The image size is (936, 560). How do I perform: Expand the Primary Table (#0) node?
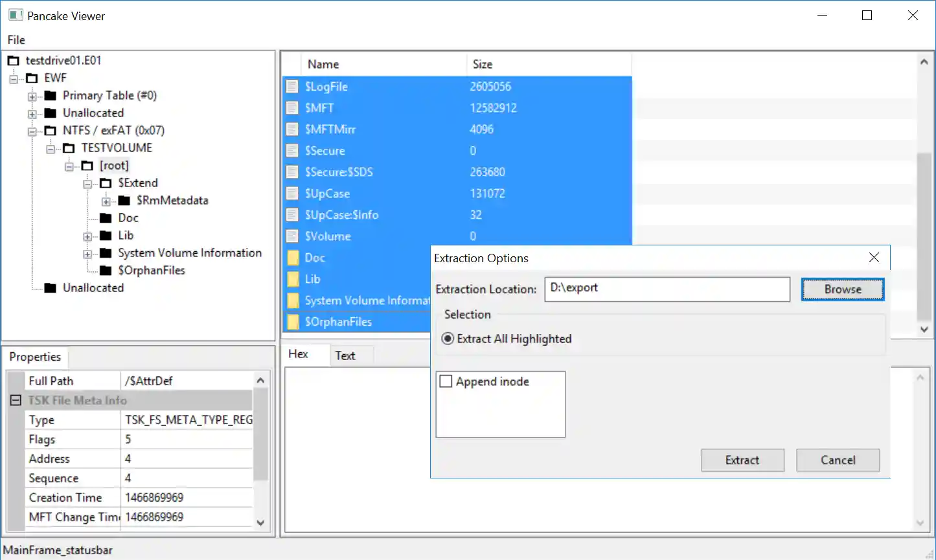(32, 96)
